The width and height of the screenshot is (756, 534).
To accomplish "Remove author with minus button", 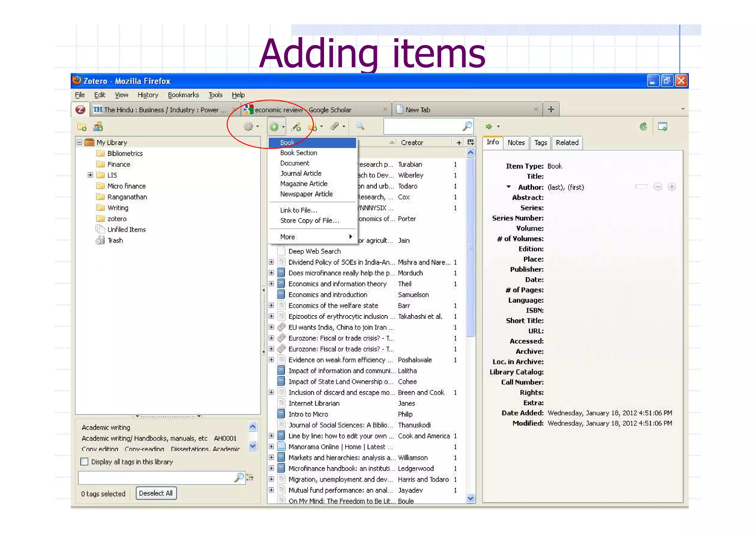I will (657, 187).
